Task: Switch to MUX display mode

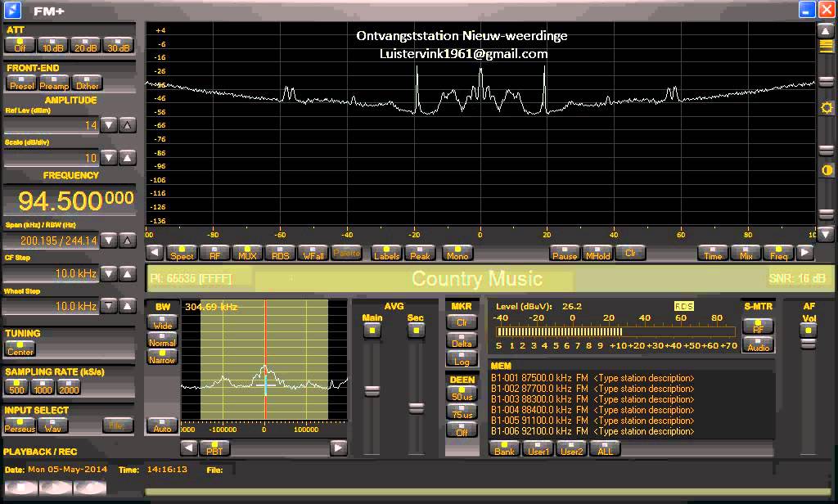Action: pos(247,253)
